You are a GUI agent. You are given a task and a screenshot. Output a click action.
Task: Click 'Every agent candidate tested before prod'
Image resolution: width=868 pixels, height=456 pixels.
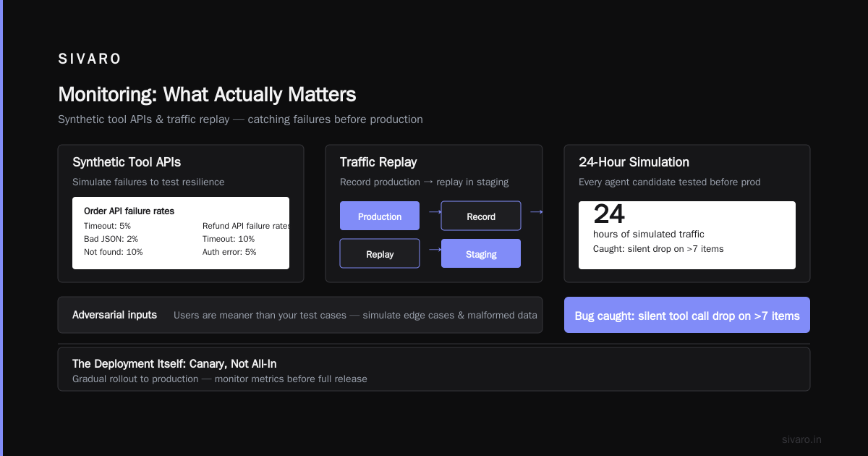pos(670,182)
